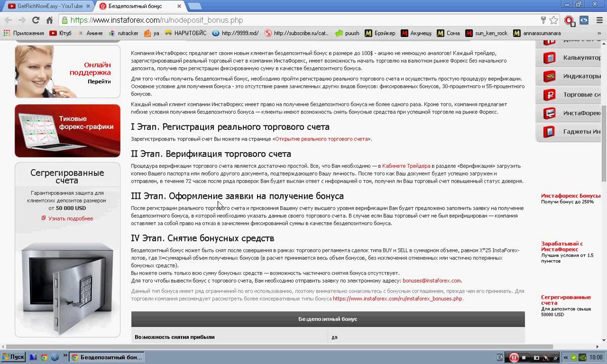607x364 pixels.
Task: Open the AdBlock stop-hand extension icon
Action: [x=569, y=20]
